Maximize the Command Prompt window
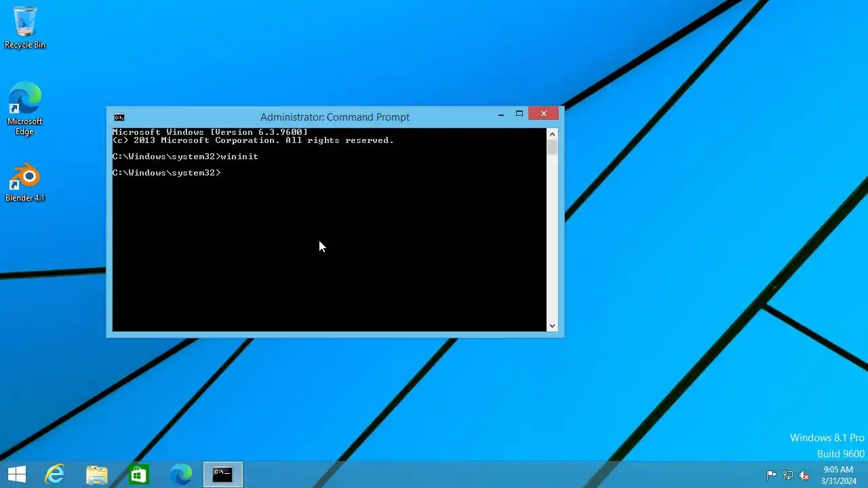 pyautogui.click(x=519, y=115)
